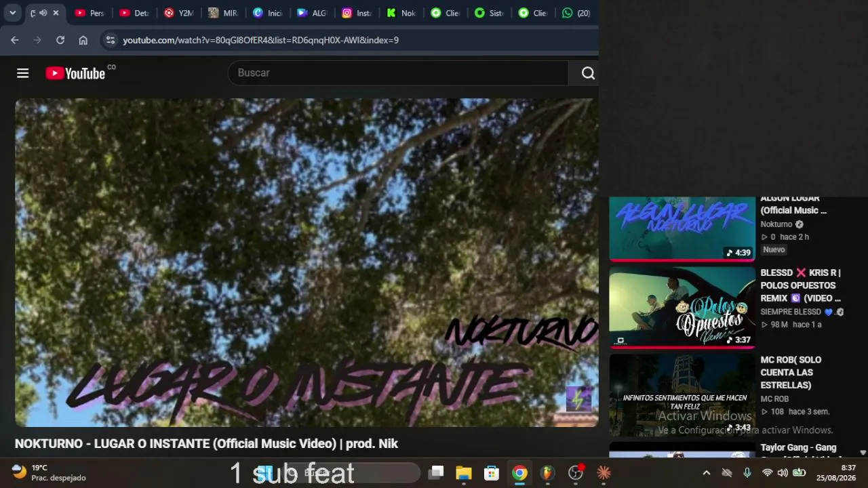The image size is (868, 488).
Task: Open MC ROB( SOLO CUENTA LAS ESTRELLAS) title
Action: point(791,372)
